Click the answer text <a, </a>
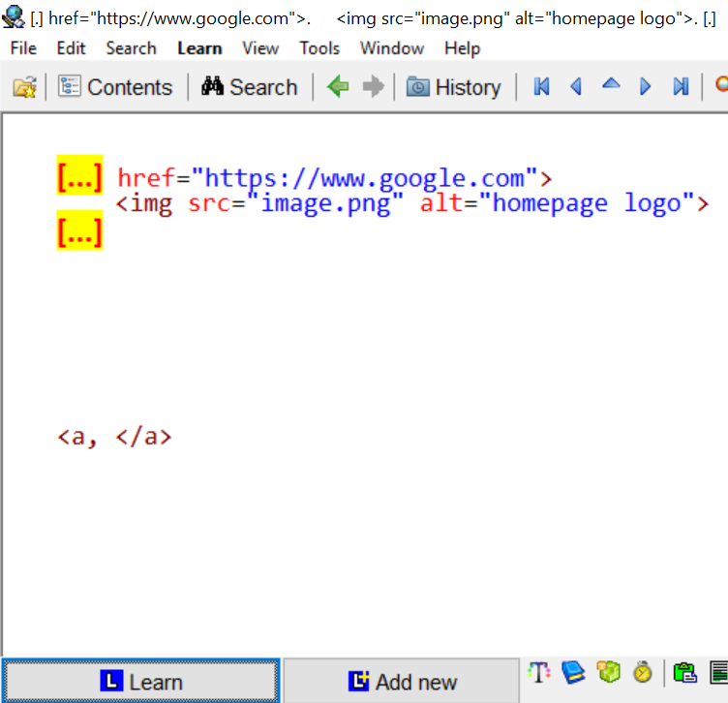The image size is (728, 703). [x=114, y=437]
